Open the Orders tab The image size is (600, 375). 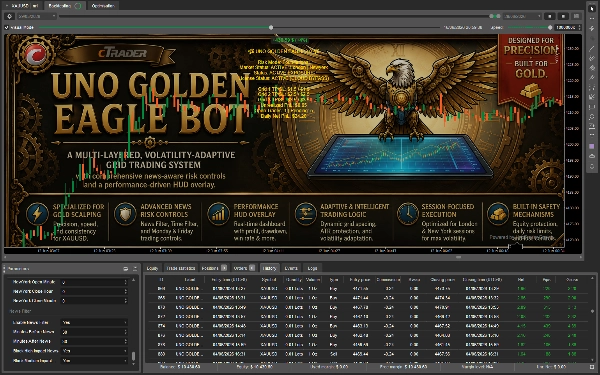(x=244, y=268)
